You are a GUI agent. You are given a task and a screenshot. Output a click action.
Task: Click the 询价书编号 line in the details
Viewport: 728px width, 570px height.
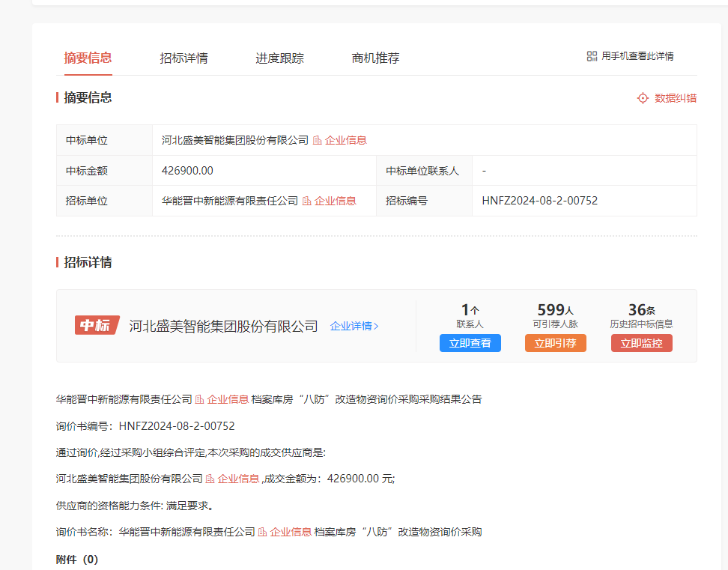145,426
